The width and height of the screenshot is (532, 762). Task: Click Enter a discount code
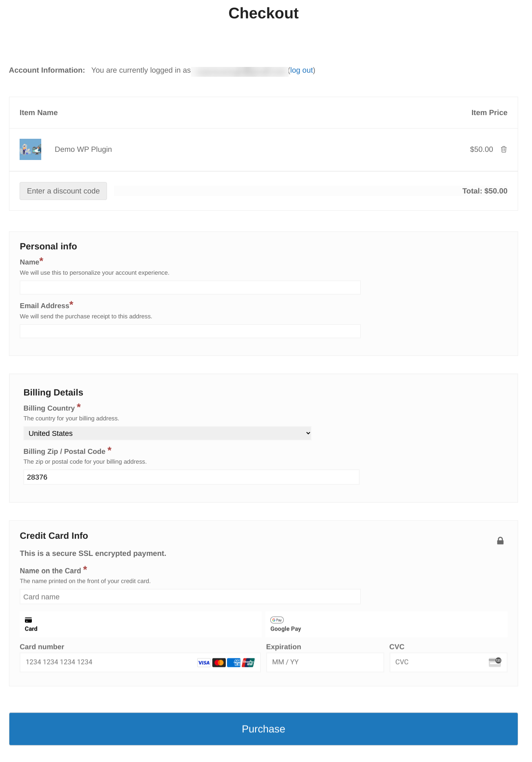click(x=63, y=191)
